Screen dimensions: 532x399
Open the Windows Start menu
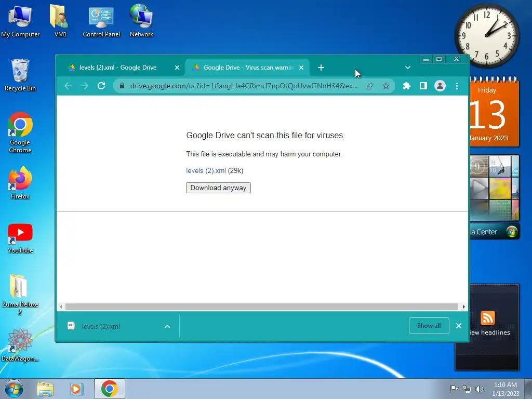[x=14, y=389]
